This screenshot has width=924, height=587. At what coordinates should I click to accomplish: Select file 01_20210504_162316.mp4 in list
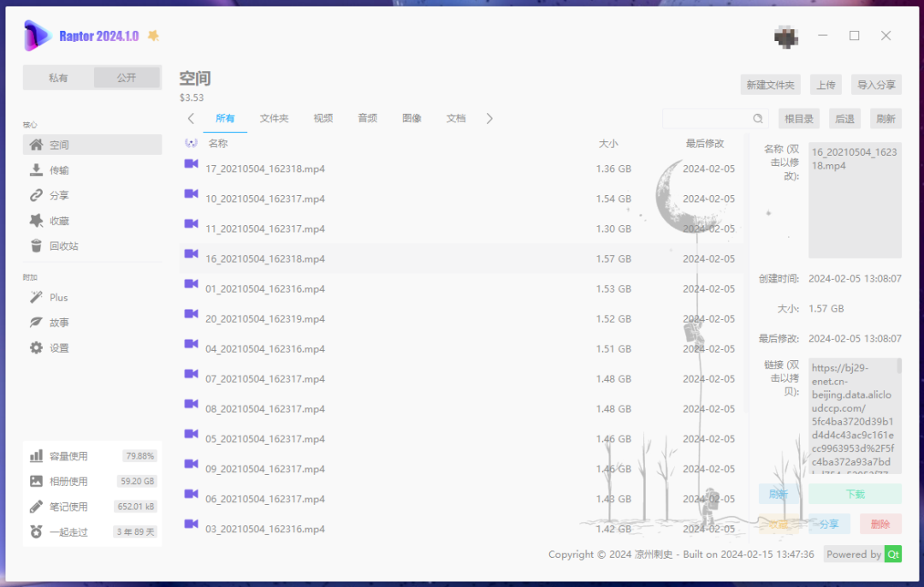click(265, 289)
